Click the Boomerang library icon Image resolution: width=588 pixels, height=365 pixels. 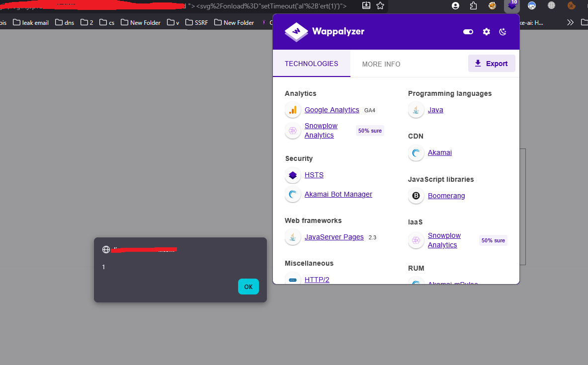point(416,196)
